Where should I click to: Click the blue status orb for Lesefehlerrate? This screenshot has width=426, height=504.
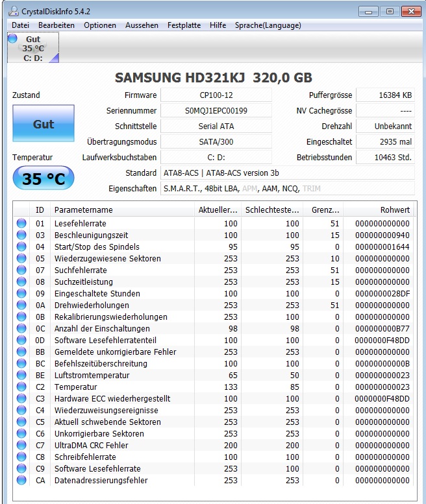click(21, 223)
